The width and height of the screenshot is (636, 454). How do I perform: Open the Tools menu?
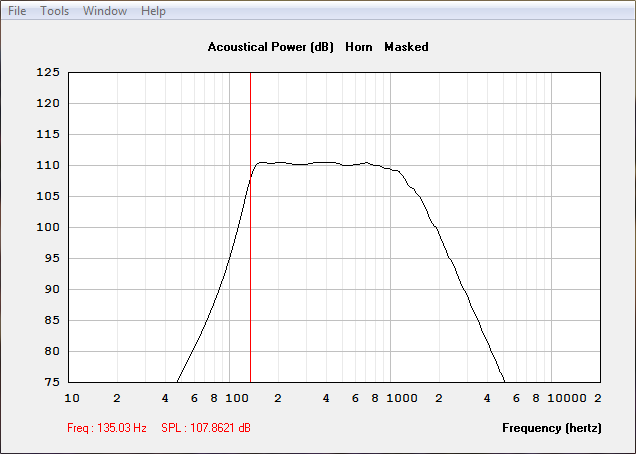pyautogui.click(x=54, y=11)
